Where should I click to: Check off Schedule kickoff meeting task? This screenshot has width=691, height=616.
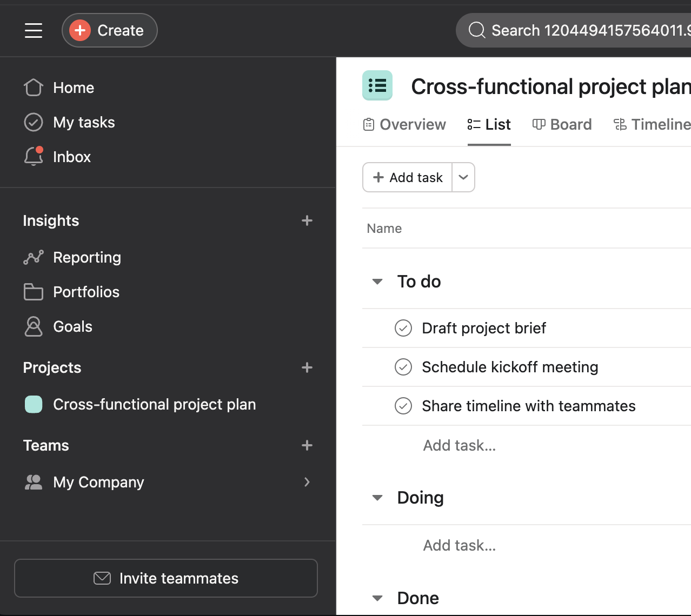pyautogui.click(x=403, y=367)
